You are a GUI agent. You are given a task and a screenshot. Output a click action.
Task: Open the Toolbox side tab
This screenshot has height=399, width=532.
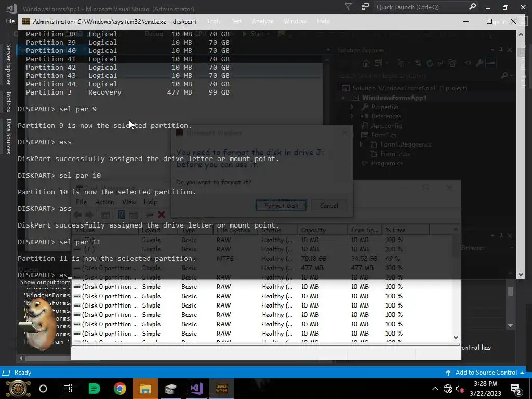click(x=9, y=101)
